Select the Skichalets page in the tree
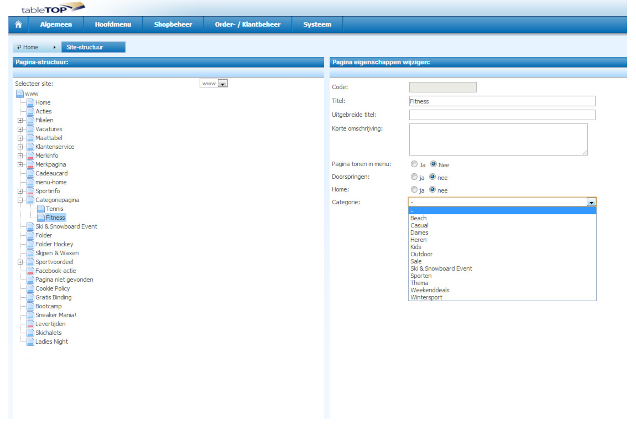This screenshot has width=636, height=424. pos(48,333)
